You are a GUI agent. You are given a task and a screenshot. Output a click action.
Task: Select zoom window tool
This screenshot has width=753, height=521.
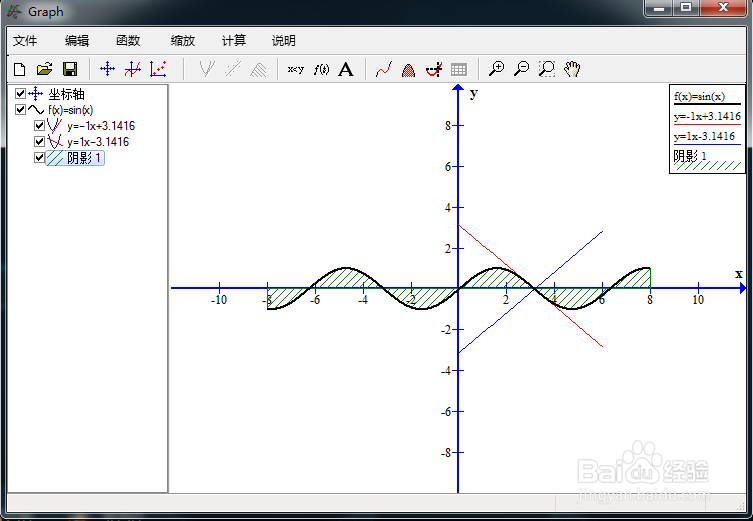[547, 69]
